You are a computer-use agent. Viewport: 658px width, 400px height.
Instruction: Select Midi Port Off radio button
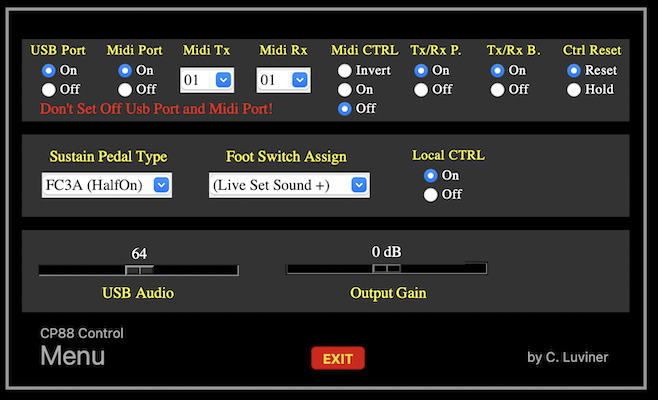tap(125, 89)
